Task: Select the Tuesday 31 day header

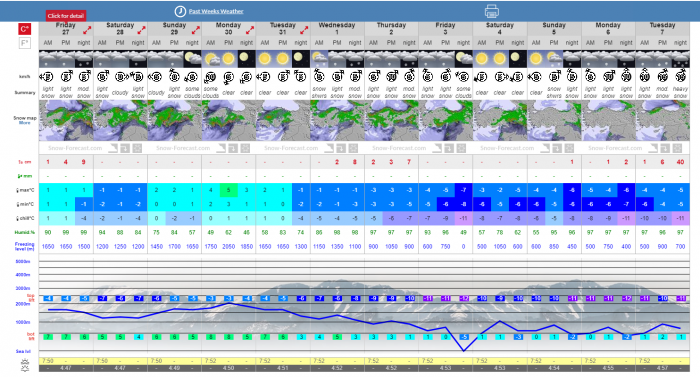Action: (x=283, y=29)
